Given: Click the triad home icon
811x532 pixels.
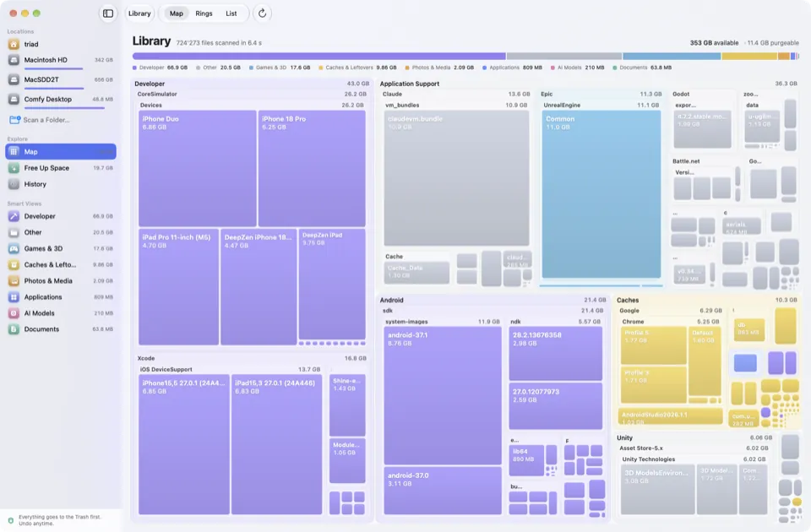Looking at the screenshot, I should [14, 45].
